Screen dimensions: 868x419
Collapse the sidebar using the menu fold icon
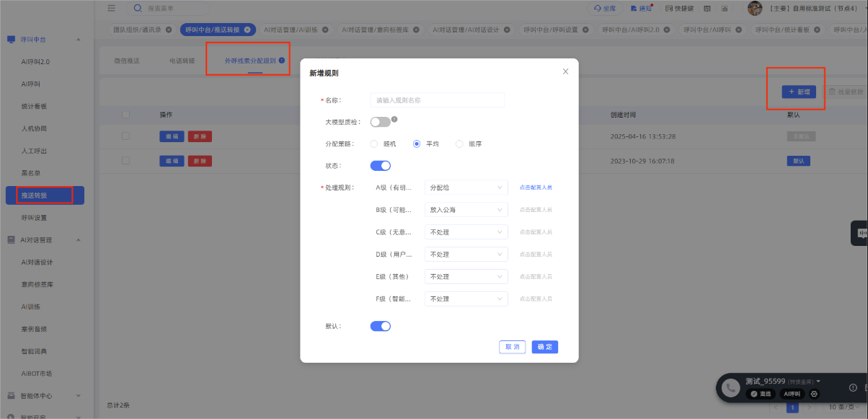coord(111,8)
